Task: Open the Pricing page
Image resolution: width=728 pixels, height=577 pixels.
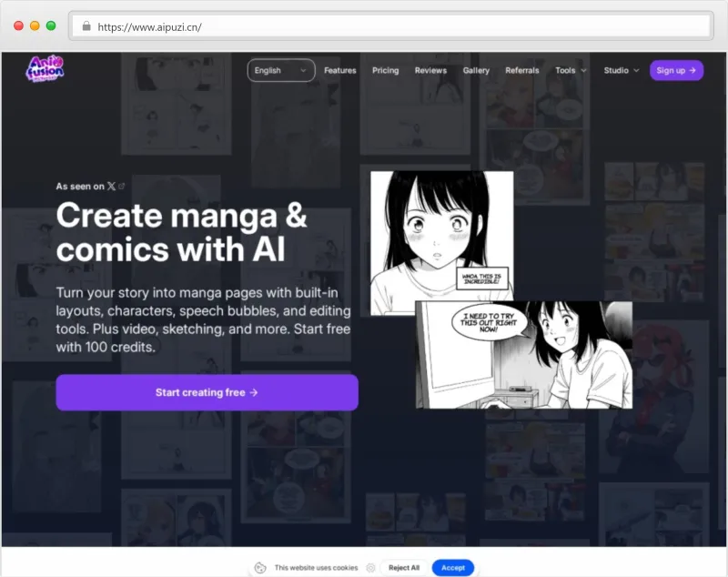Action: 385,71
